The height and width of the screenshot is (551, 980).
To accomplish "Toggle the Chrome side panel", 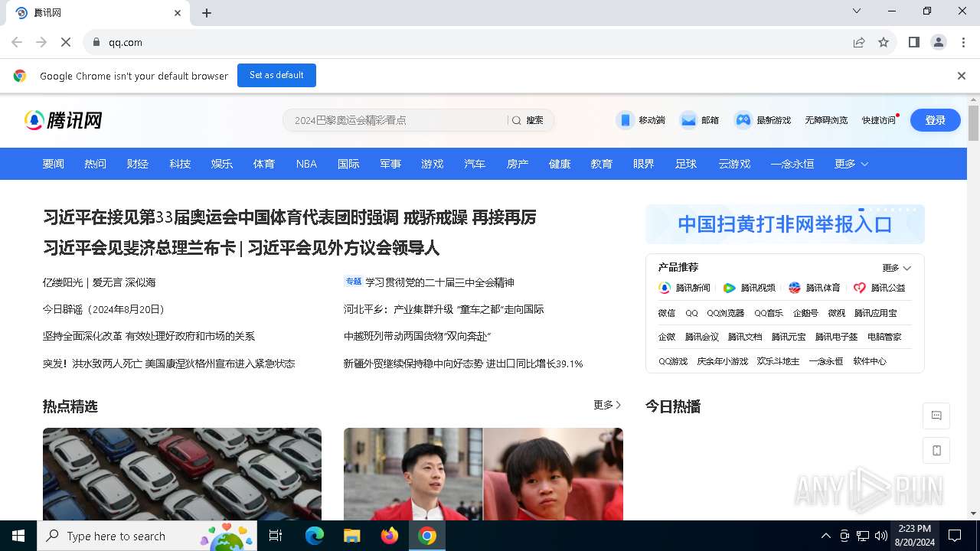I will coord(914,42).
